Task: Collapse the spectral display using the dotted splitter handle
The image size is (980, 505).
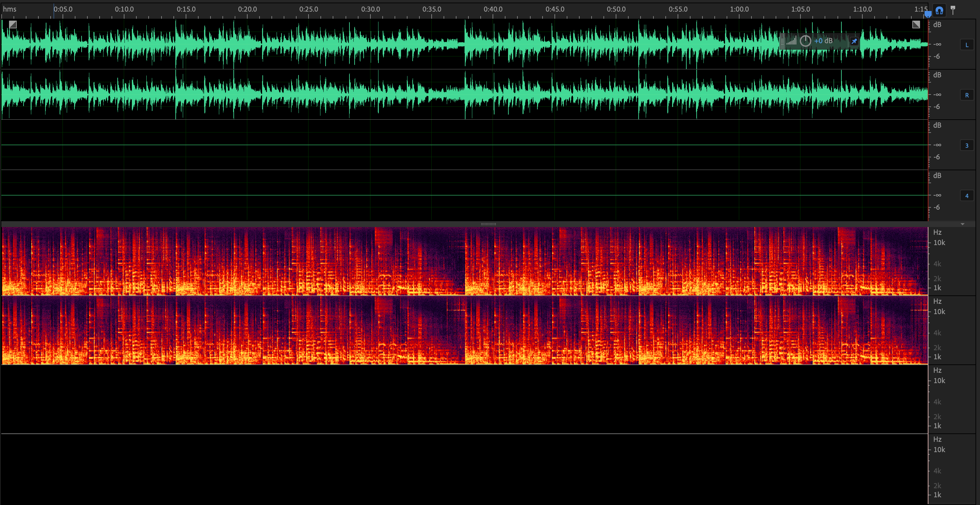Action: pos(488,224)
